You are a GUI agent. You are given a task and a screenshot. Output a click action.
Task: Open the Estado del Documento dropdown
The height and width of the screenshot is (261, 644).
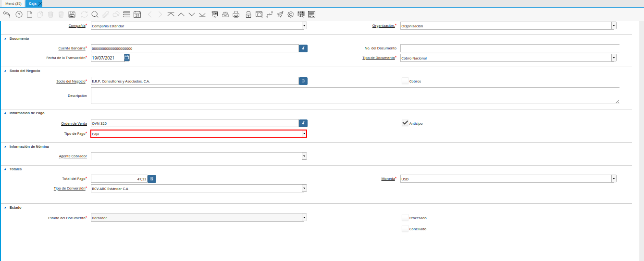304,218
